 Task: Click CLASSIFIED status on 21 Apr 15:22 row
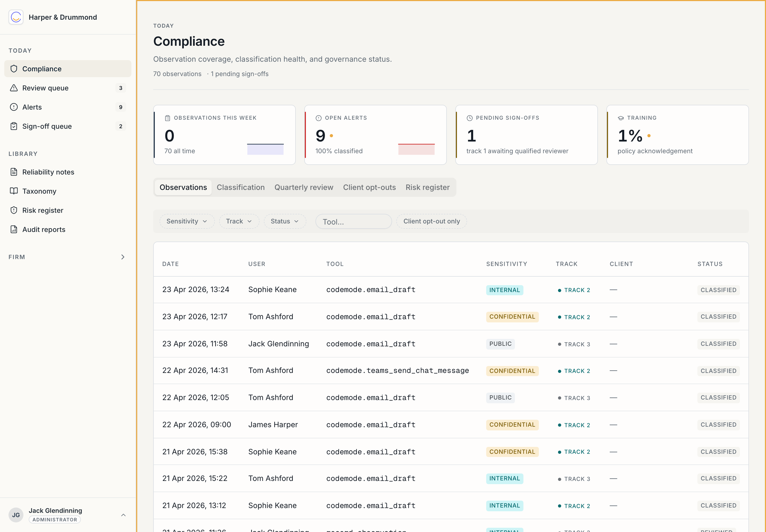coord(718,478)
